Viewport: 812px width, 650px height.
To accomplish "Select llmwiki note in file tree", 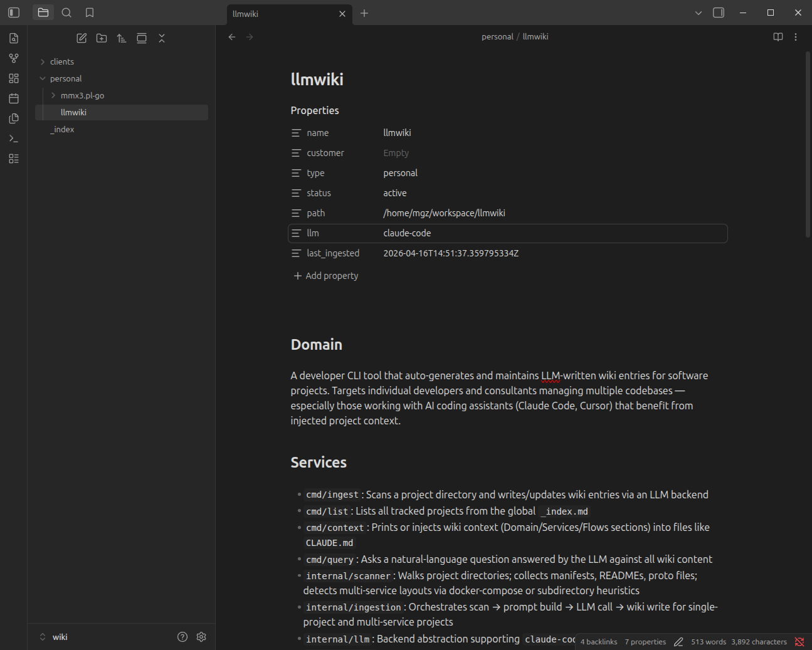I will 122,112.
